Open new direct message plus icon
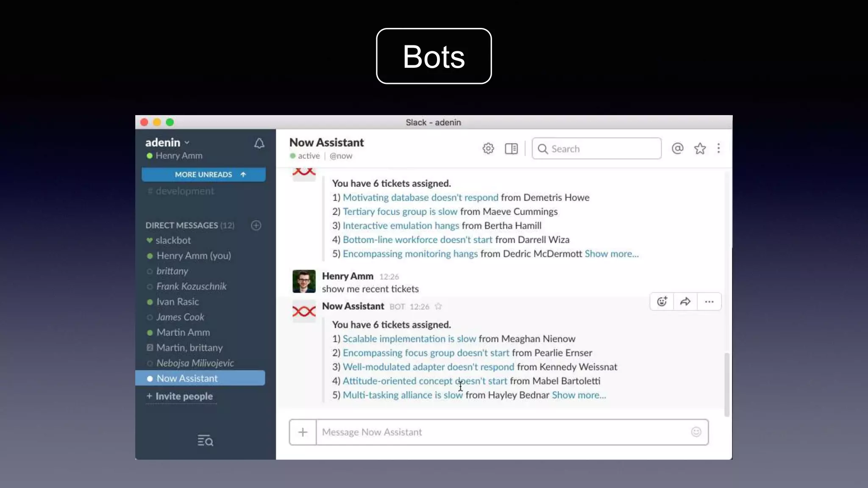This screenshot has height=488, width=868. point(256,225)
